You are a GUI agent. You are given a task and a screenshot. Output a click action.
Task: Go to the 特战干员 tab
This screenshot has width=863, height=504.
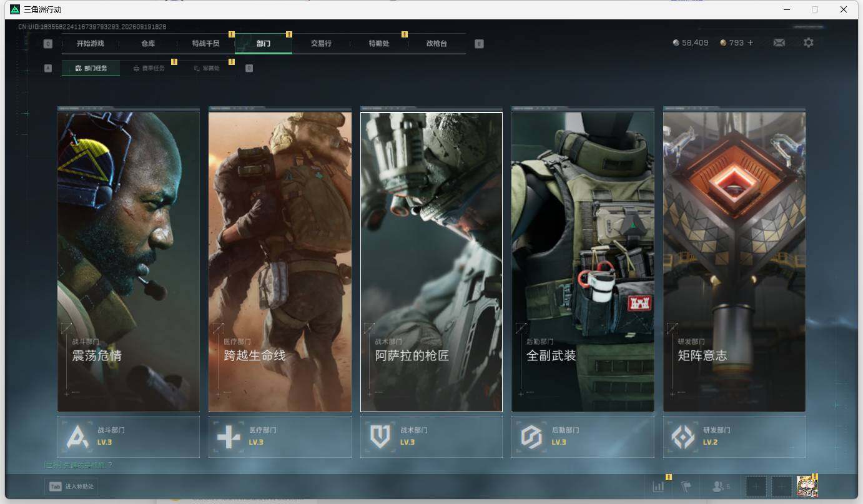[206, 44]
